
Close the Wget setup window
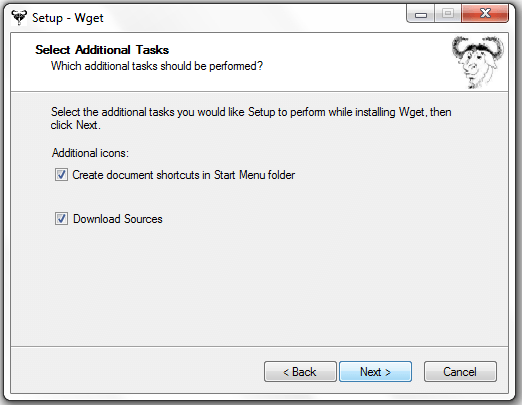tap(485, 14)
